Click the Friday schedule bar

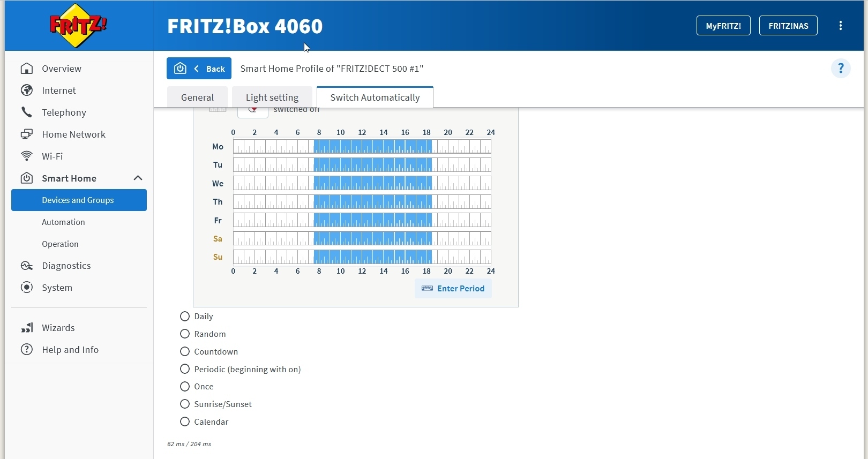[362, 221]
